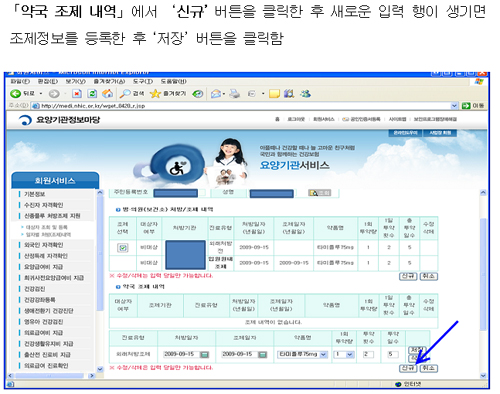
Task: Click the search button beside name field
Action: coord(319,193)
